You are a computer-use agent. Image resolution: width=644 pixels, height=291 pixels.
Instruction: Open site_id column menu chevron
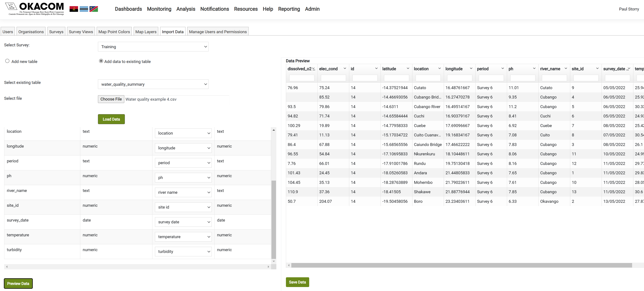(x=597, y=69)
